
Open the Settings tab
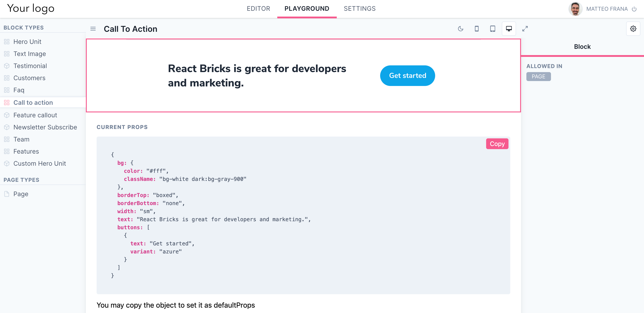(x=360, y=9)
